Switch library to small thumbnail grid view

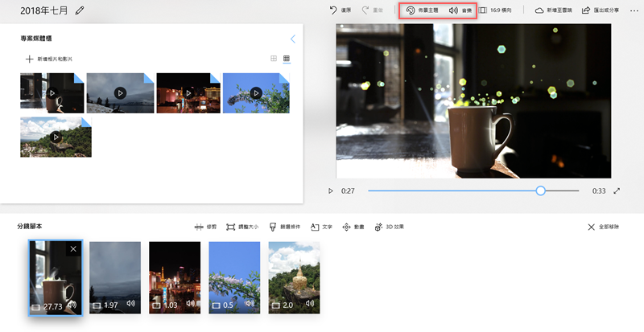(x=287, y=58)
